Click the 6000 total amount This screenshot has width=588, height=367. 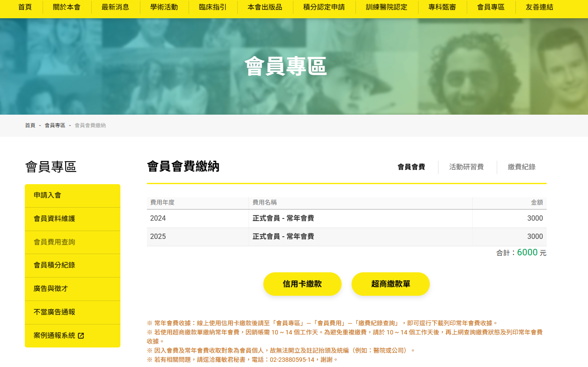coord(527,252)
